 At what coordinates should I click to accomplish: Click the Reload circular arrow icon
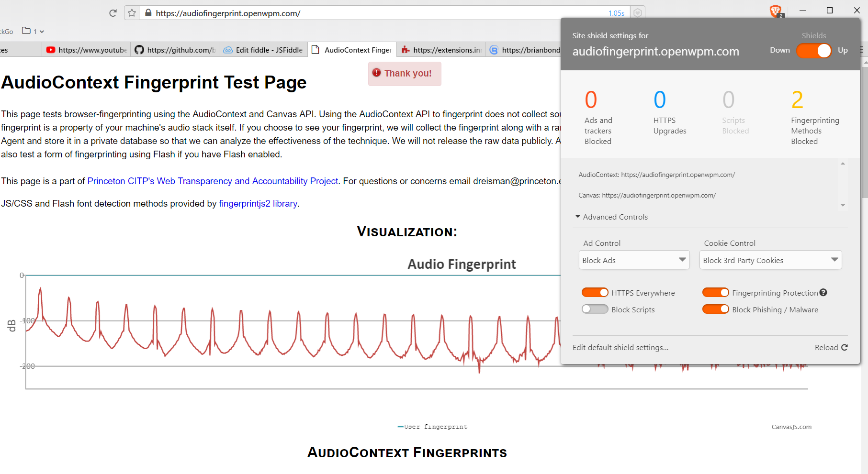[845, 347]
